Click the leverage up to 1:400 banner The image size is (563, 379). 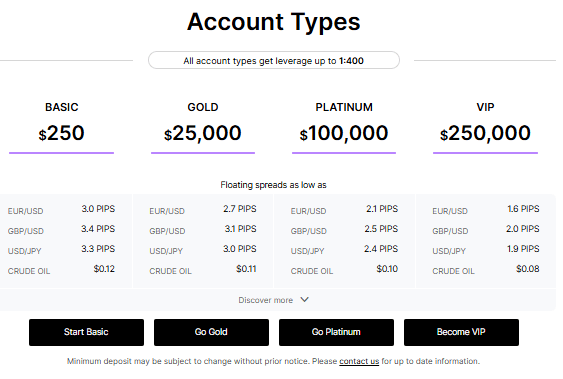click(274, 60)
